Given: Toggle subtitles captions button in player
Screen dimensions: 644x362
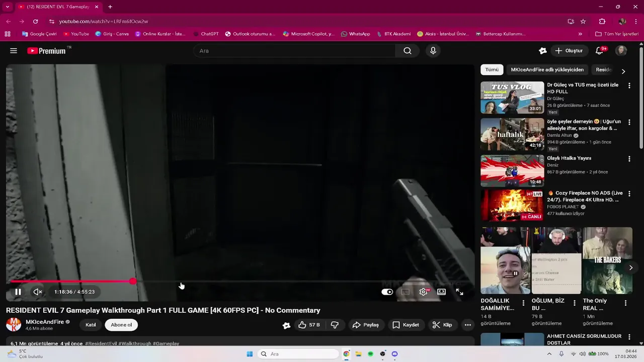Looking at the screenshot, I should point(405,292).
